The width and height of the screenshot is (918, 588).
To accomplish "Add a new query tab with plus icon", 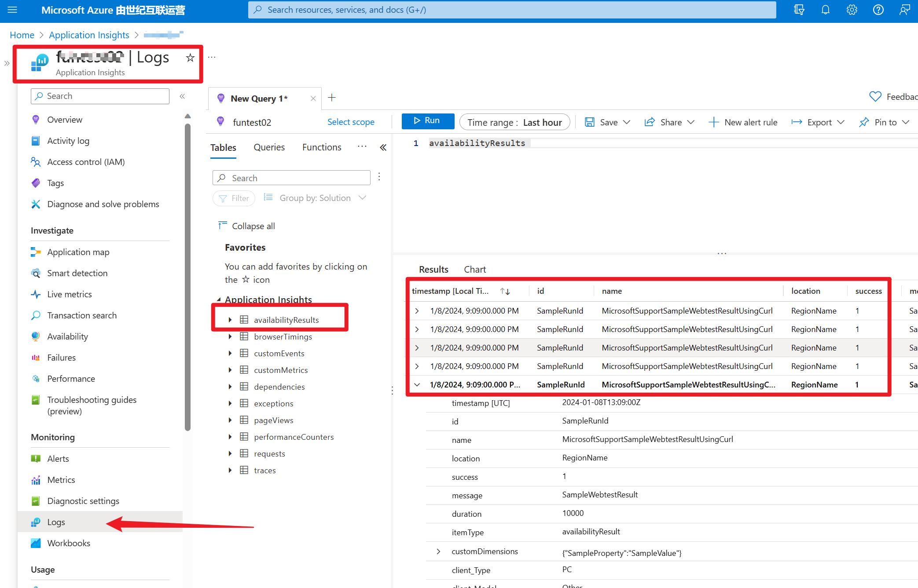I will 332,98.
